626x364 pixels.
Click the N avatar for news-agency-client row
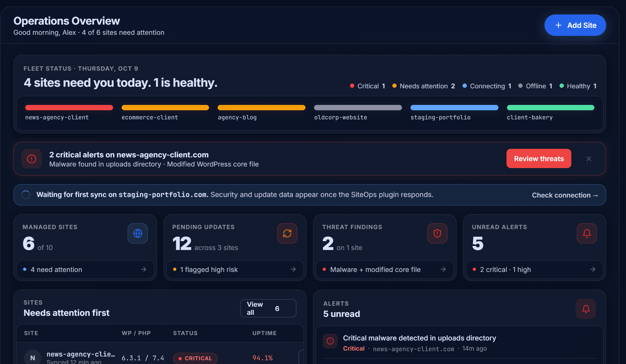tap(33, 358)
